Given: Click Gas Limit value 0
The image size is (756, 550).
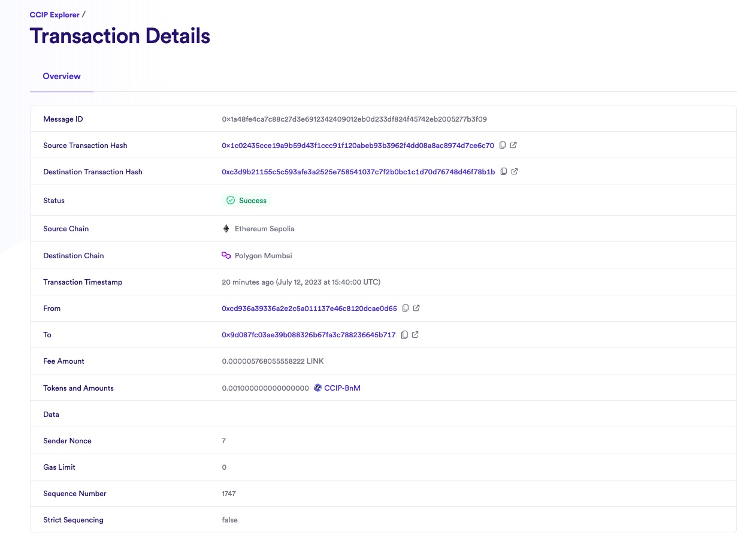Looking at the screenshot, I should click(x=224, y=467).
